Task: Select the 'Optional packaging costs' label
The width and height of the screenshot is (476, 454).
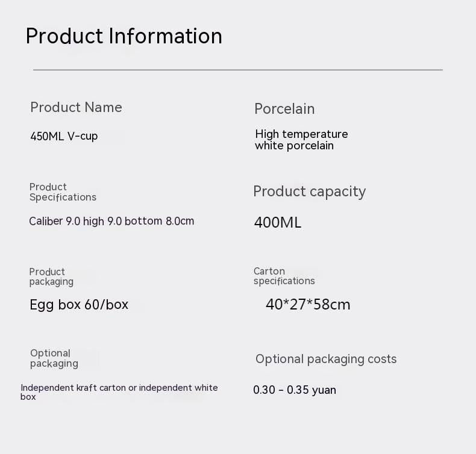Action: pyautogui.click(x=326, y=359)
